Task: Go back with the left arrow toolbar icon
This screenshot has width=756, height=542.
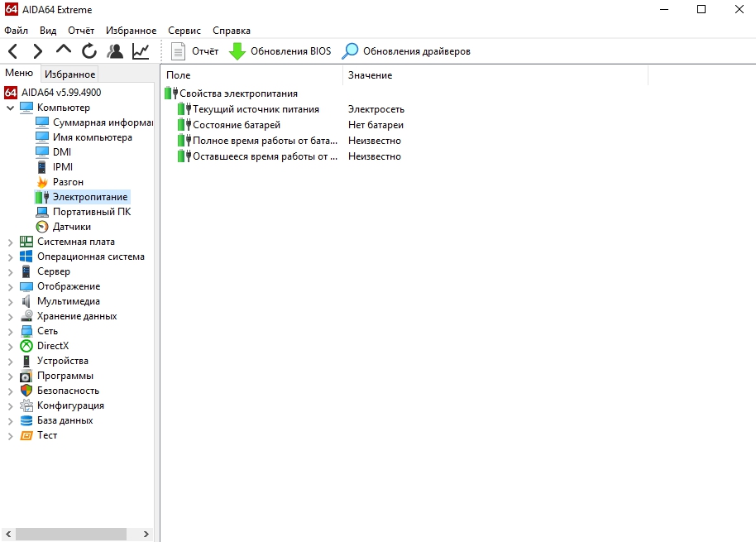Action: 13,51
